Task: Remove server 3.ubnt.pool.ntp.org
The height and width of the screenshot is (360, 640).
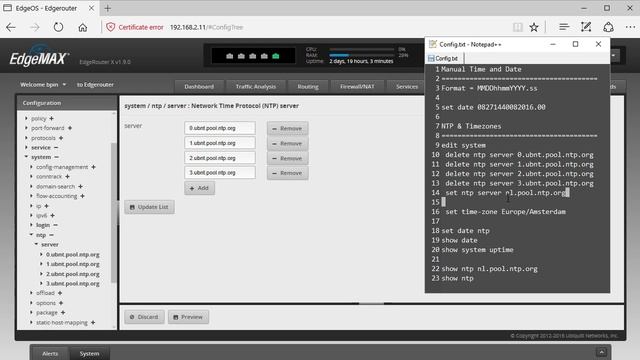Action: (287, 173)
